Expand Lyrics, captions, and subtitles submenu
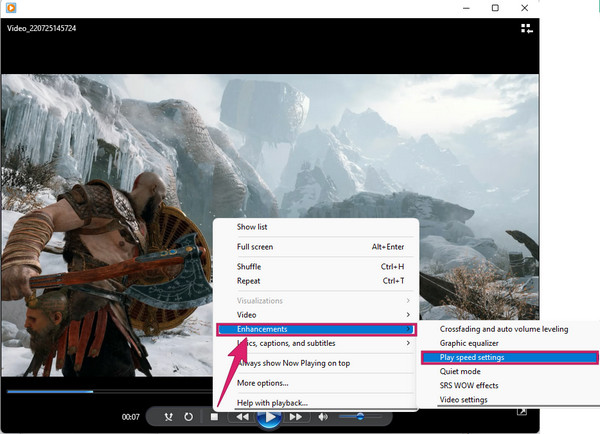This screenshot has height=434, width=600. [x=316, y=343]
